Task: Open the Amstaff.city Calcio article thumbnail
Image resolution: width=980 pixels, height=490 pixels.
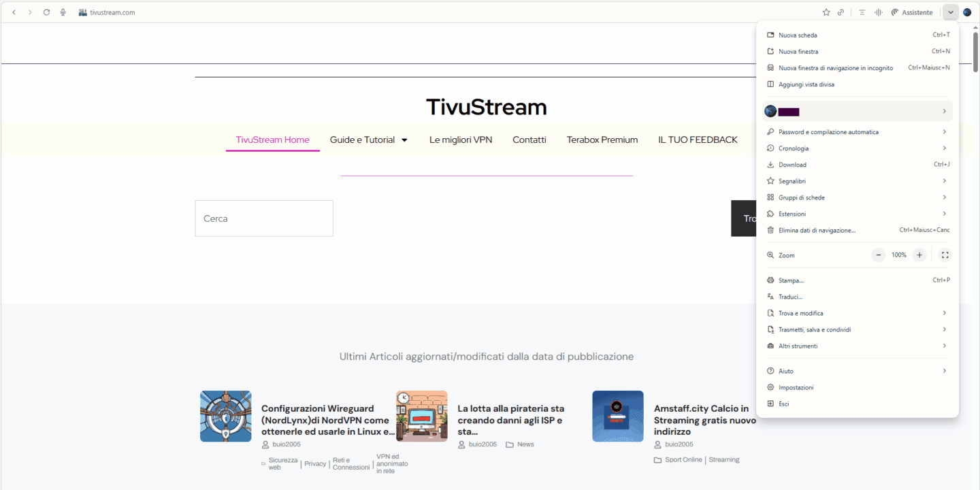Action: (618, 416)
